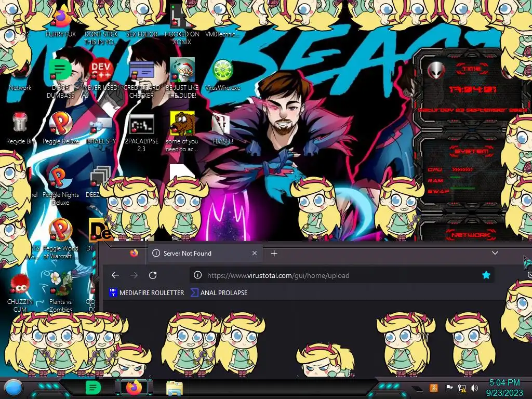Screen dimensions: 532x399
Task: Open the Java update tray icon
Action: (x=434, y=388)
